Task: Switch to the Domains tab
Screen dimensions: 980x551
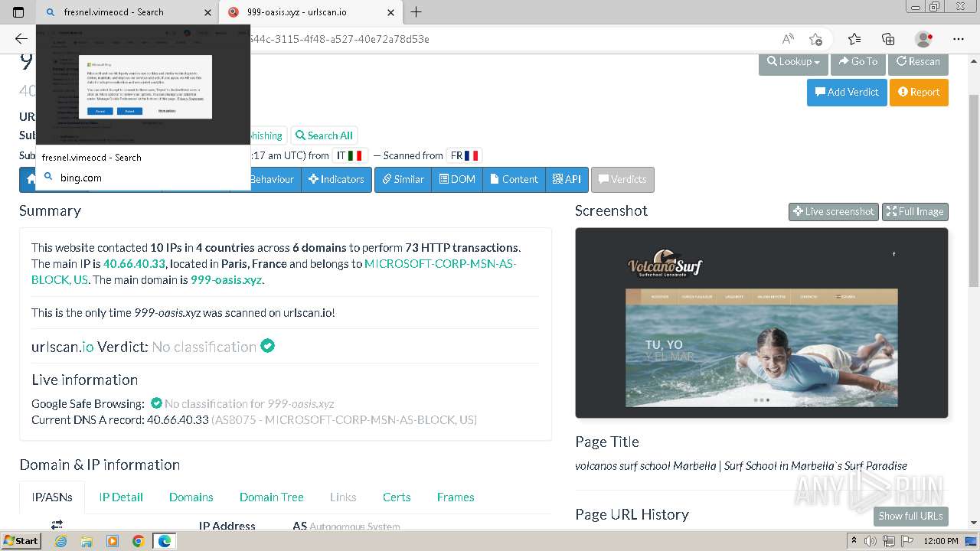Action: click(191, 497)
